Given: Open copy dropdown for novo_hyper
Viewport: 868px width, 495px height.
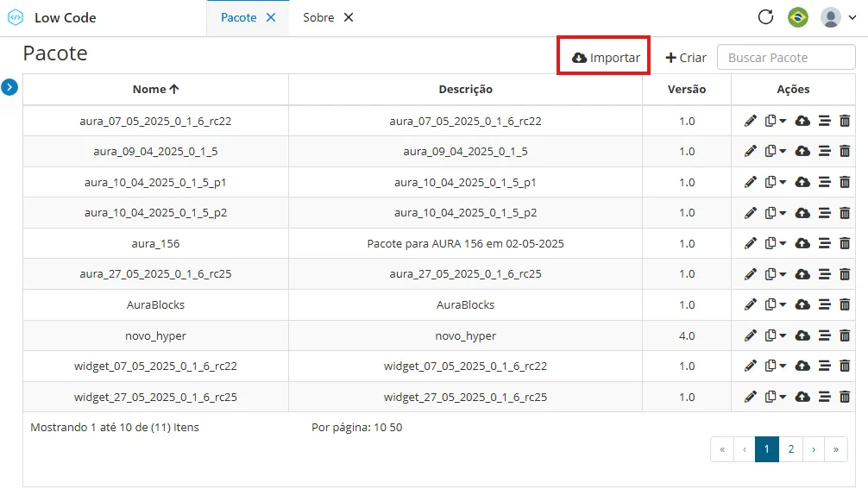Looking at the screenshot, I should click(x=775, y=335).
